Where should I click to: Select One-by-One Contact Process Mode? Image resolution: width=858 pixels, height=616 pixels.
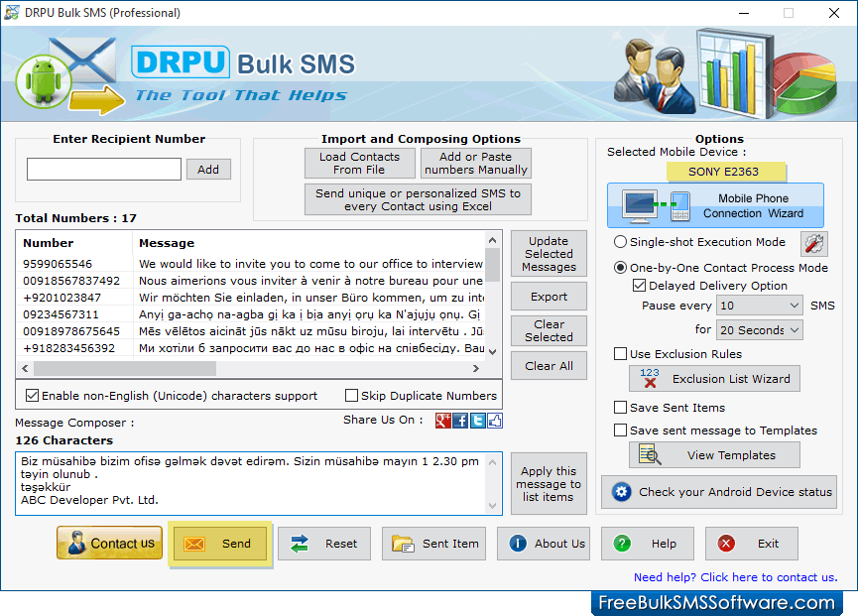point(620,268)
